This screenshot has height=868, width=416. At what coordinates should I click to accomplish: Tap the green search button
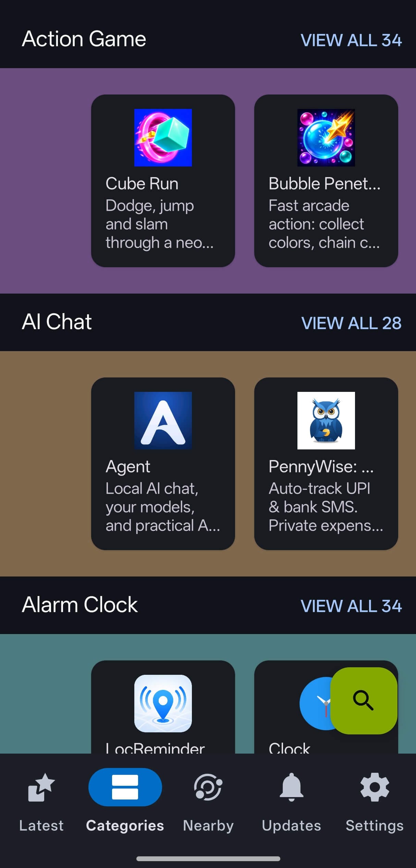(364, 700)
